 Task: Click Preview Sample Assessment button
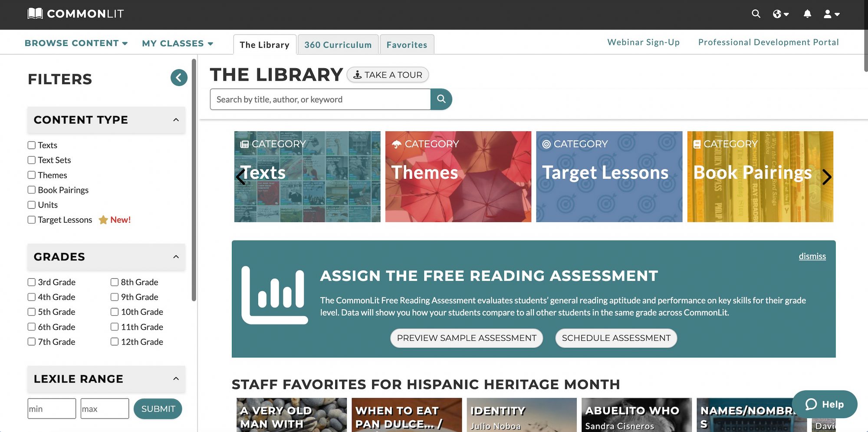(x=467, y=338)
